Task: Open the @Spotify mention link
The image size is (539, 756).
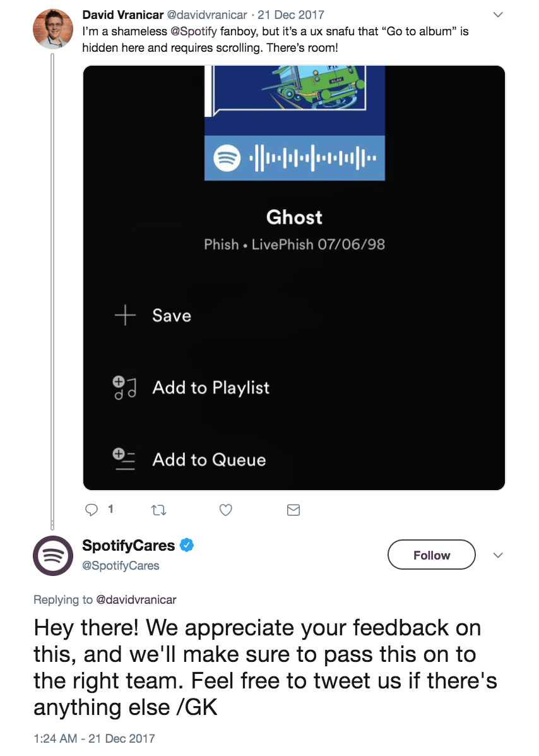Action: [194, 31]
